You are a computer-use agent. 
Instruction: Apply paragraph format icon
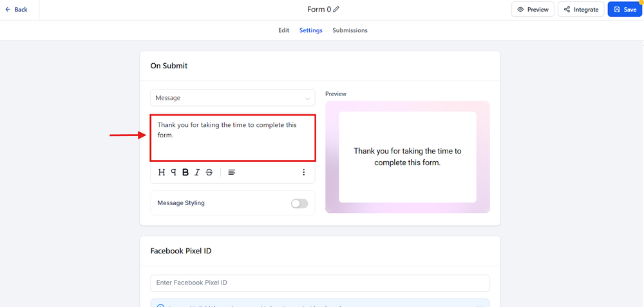[174, 172]
